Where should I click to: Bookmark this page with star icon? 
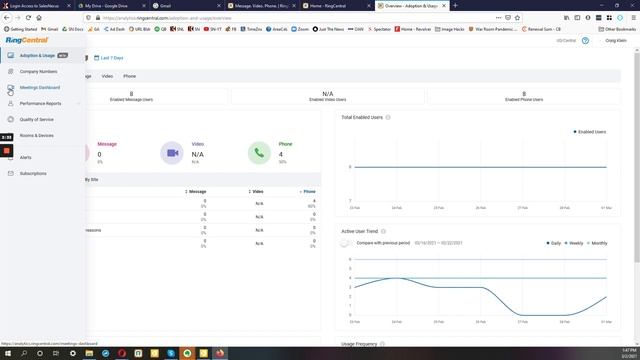(518, 18)
